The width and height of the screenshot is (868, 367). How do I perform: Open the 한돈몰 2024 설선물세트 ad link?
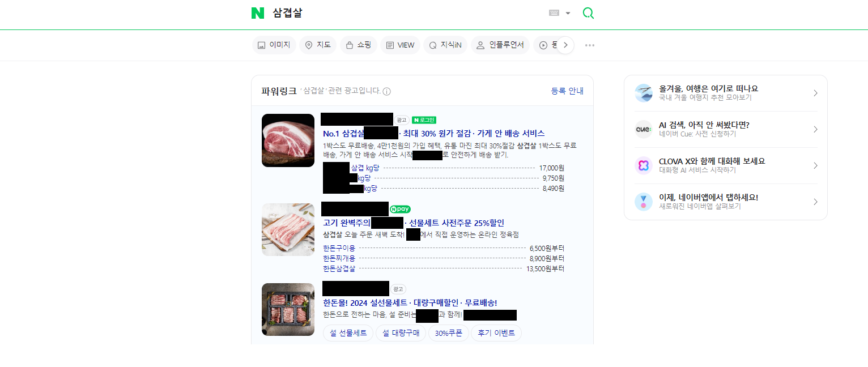tap(410, 302)
